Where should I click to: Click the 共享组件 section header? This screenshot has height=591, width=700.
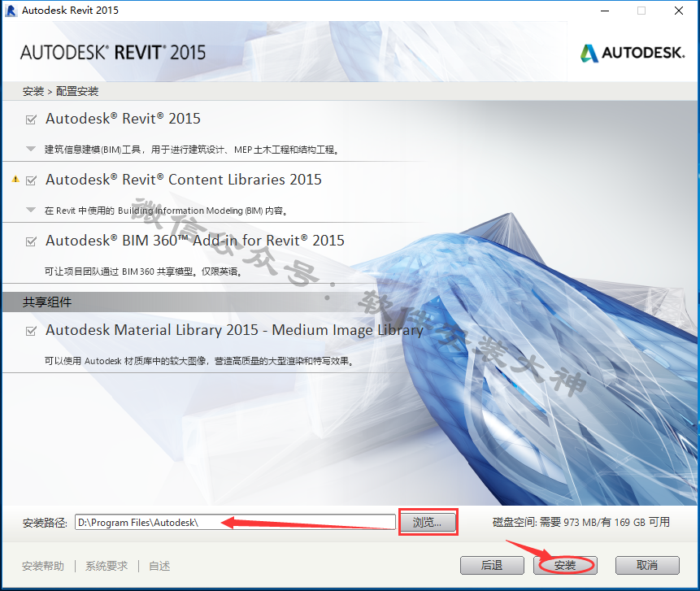[x=47, y=302]
